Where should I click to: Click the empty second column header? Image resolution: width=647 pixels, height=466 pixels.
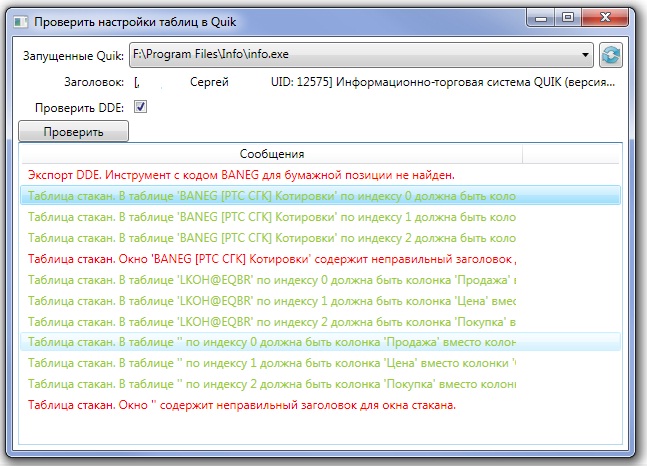pos(571,154)
